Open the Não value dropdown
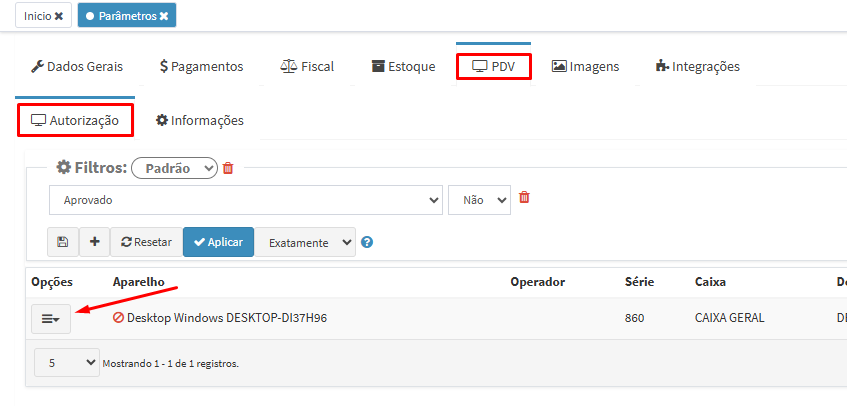Viewport: 847px width, 406px height. pos(480,200)
